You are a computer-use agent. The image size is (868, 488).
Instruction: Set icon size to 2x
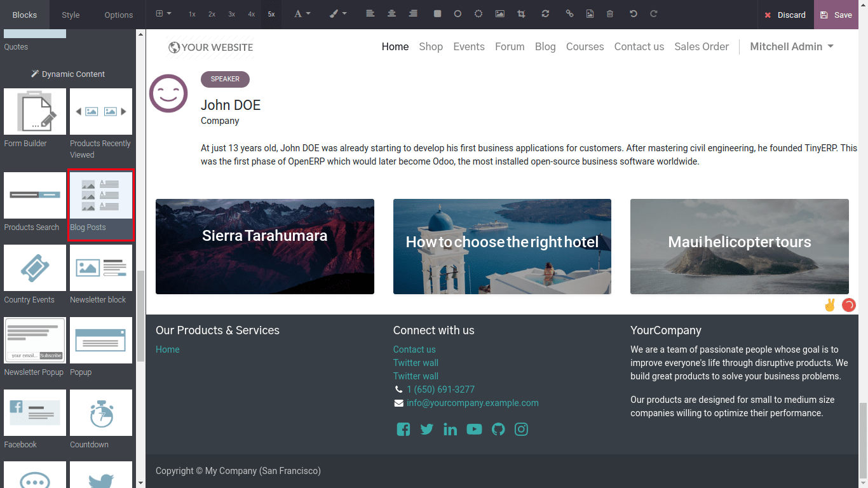pyautogui.click(x=212, y=14)
